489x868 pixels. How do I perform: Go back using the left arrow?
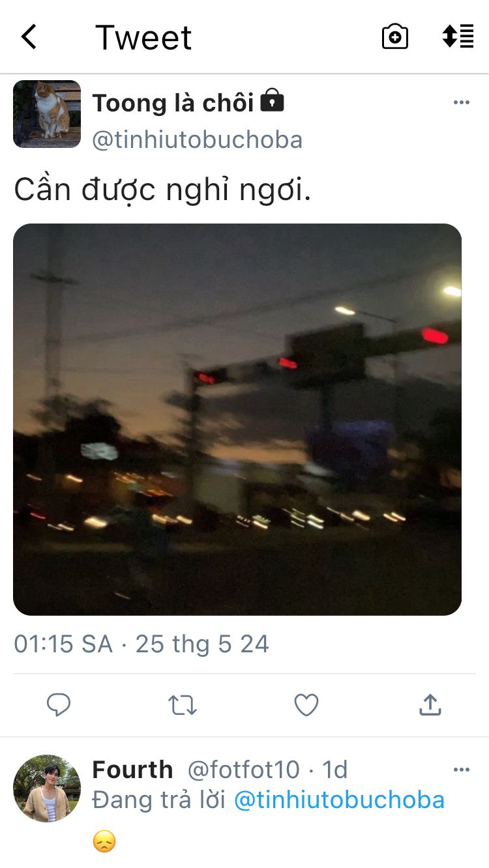click(29, 37)
